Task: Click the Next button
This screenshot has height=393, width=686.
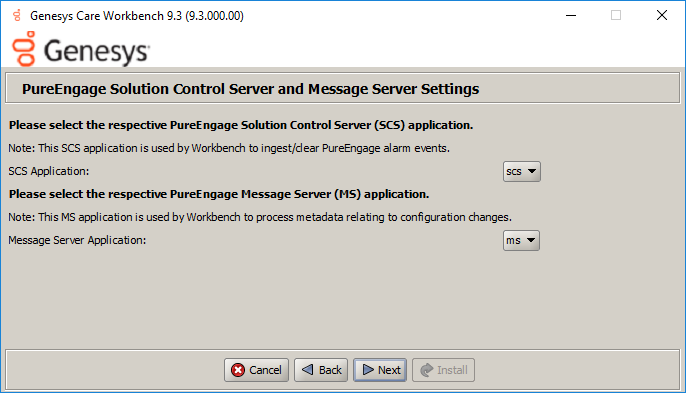Action: point(380,370)
